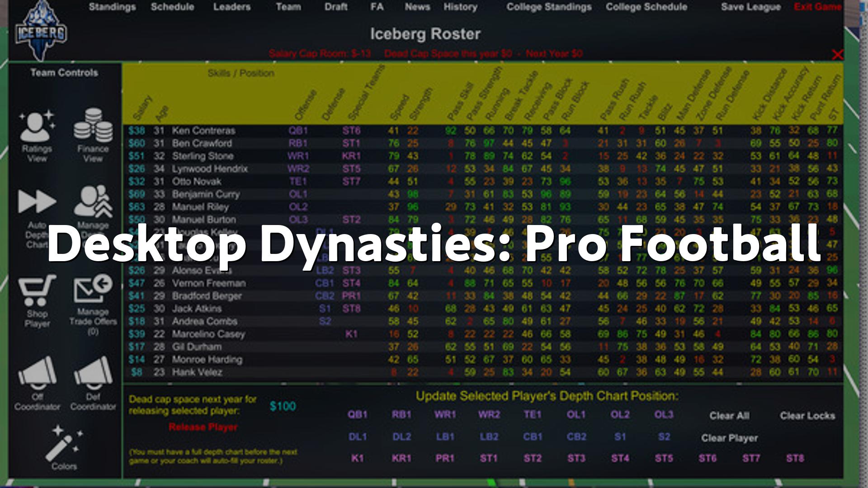
Task: Open the Schedule menu
Action: (x=172, y=7)
